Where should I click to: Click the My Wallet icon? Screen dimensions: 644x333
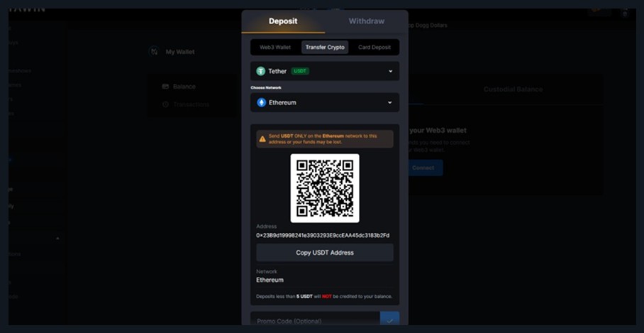click(154, 52)
